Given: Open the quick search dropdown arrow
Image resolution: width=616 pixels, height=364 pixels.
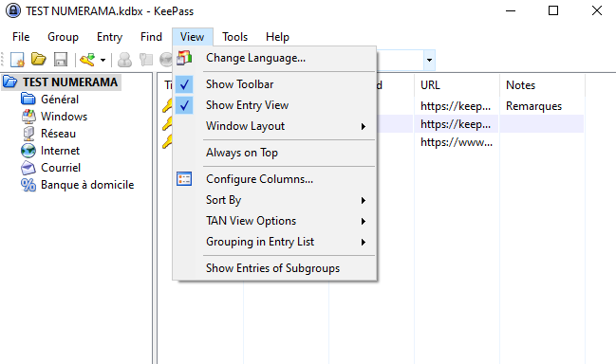Looking at the screenshot, I should click(x=429, y=60).
